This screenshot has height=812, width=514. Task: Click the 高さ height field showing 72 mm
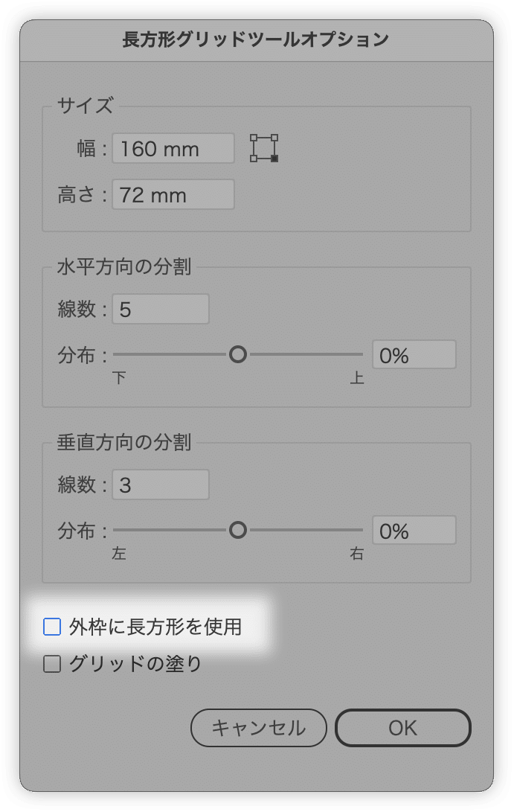(x=173, y=195)
